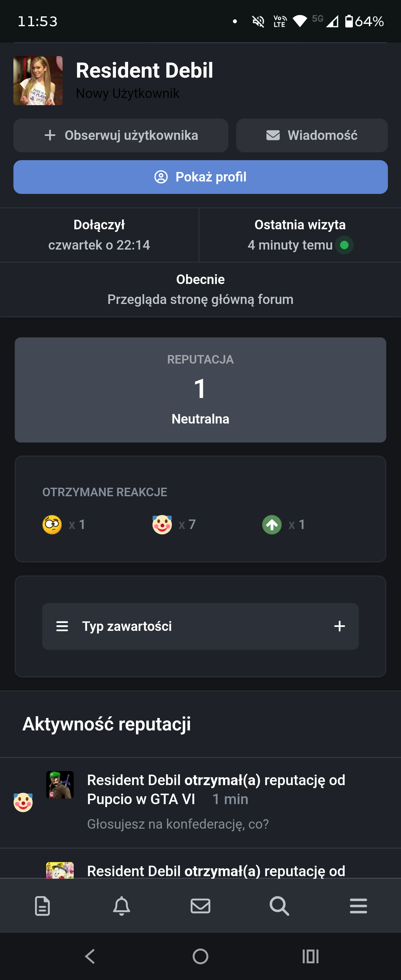Tap the Android back navigation button

(x=90, y=956)
